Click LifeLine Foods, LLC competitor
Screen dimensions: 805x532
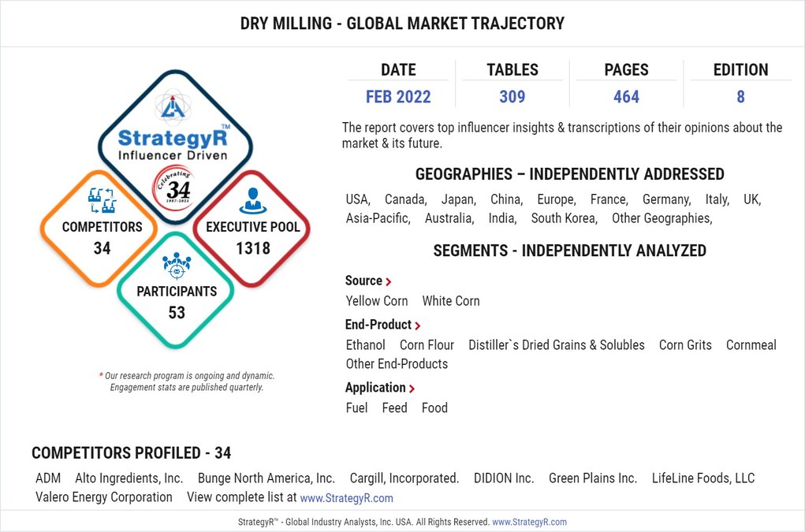point(703,478)
